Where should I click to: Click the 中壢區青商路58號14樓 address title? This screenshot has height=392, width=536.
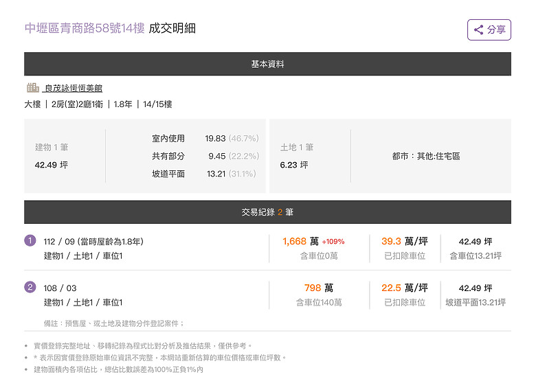[85, 28]
